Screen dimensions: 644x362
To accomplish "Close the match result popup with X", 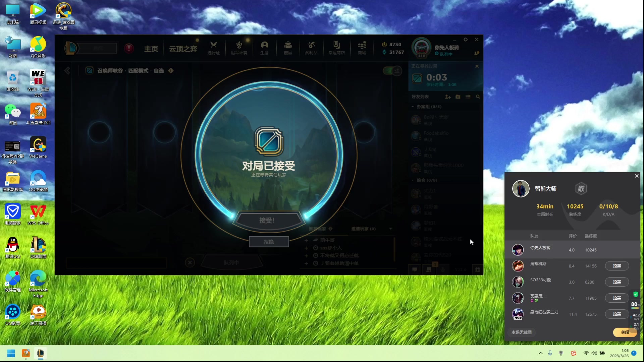I will pos(637,176).
